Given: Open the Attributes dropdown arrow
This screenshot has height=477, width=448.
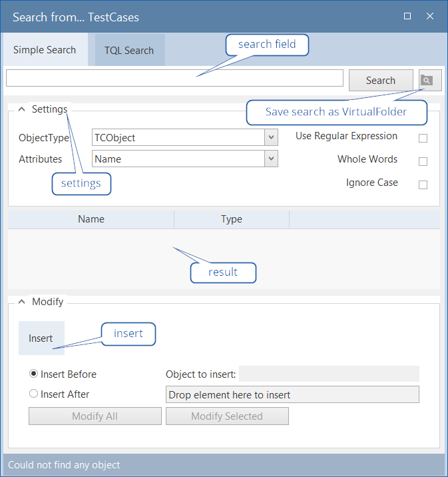Looking at the screenshot, I should point(271,159).
